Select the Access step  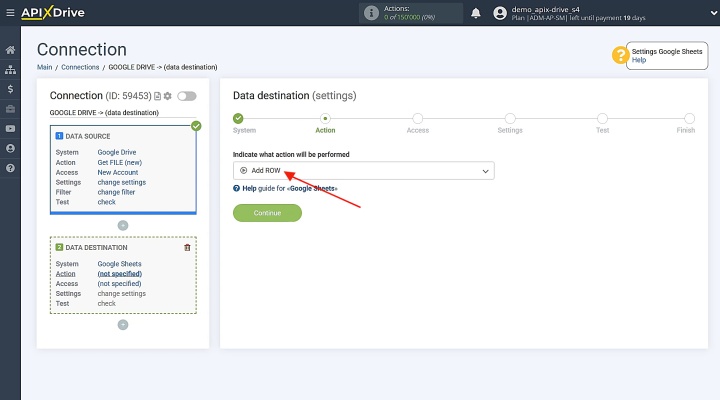tap(417, 118)
